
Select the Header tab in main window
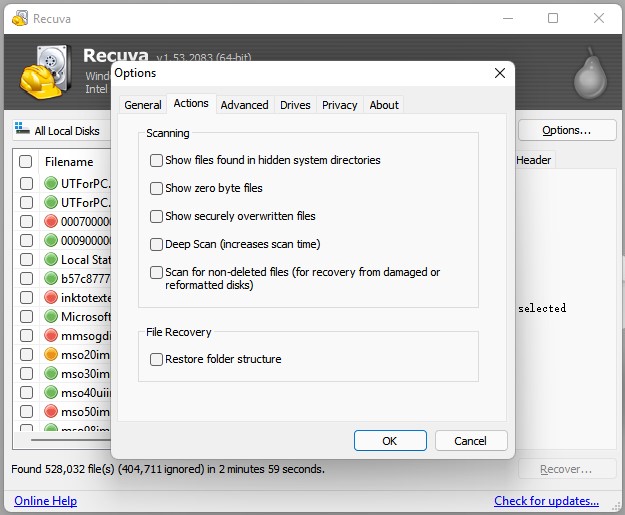coord(533,160)
